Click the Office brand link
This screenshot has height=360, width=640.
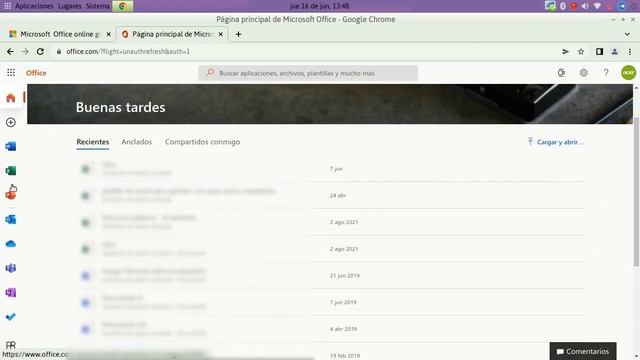coord(36,73)
